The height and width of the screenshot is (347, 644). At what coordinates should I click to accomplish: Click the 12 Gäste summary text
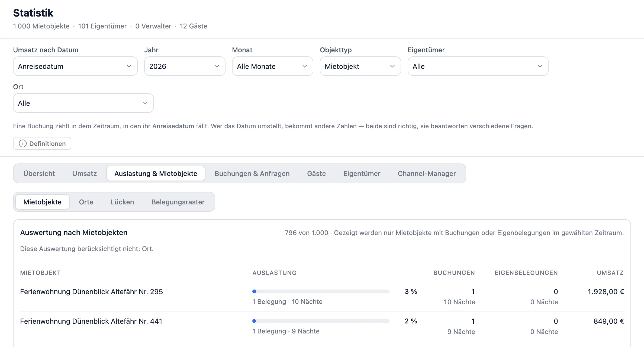pyautogui.click(x=194, y=26)
